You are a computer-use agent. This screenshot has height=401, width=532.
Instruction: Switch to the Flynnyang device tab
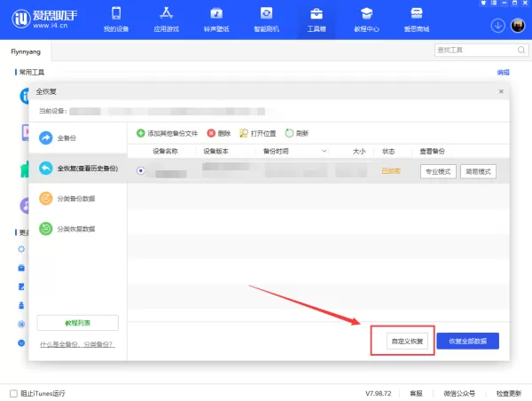tap(26, 51)
